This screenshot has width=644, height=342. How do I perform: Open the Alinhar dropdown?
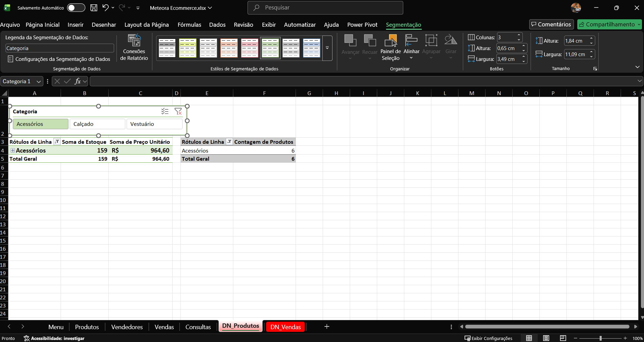click(411, 48)
